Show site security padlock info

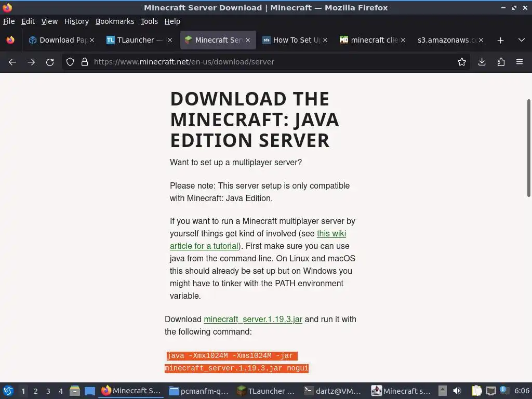(x=85, y=62)
